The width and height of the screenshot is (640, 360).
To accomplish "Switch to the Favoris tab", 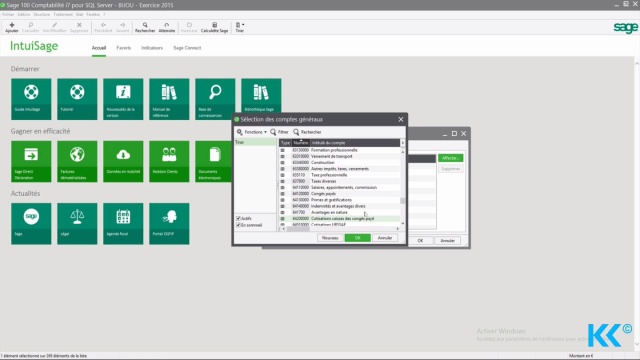I will tap(124, 48).
